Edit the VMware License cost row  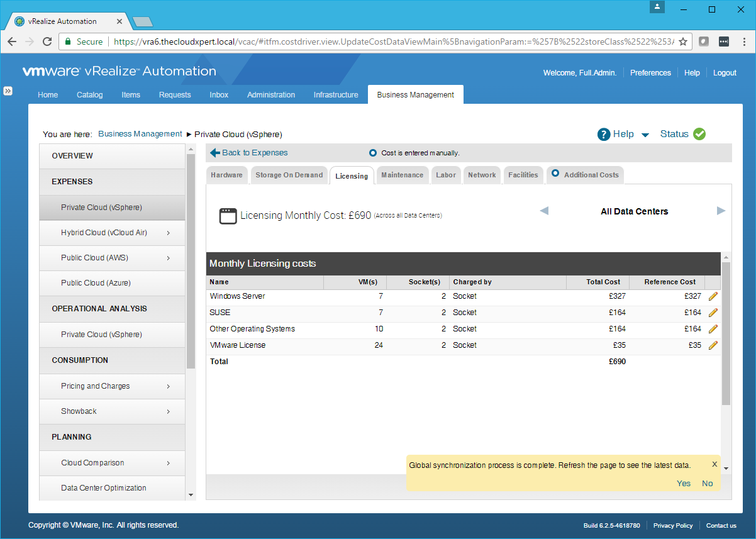(x=713, y=345)
